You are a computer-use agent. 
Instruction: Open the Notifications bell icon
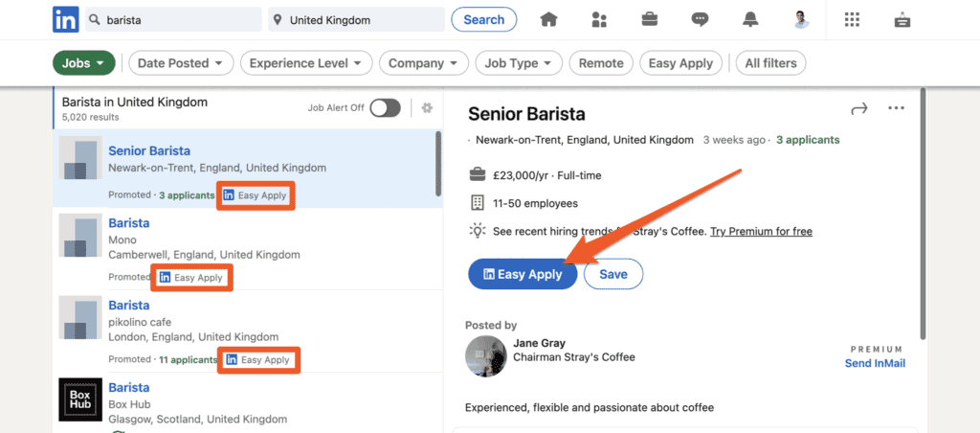(751, 19)
